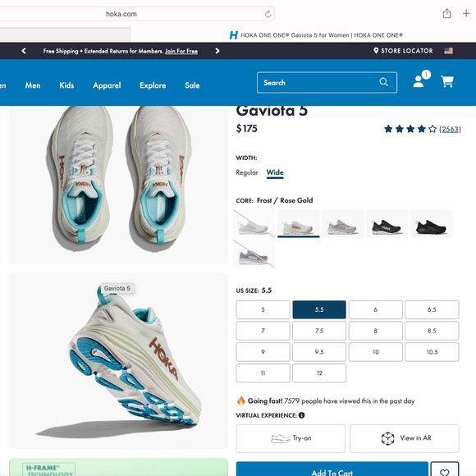Screen dimensions: 476x476
Task: Show previous promo banner message
Action: 24,51
